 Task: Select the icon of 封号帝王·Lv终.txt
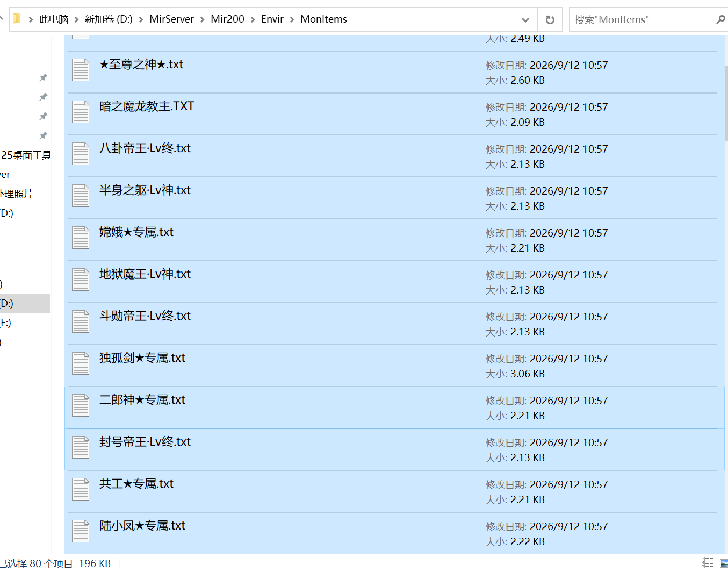click(x=81, y=447)
